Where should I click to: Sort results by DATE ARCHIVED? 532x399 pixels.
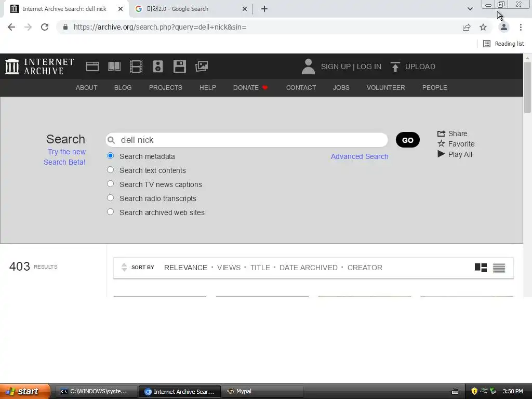(309, 268)
